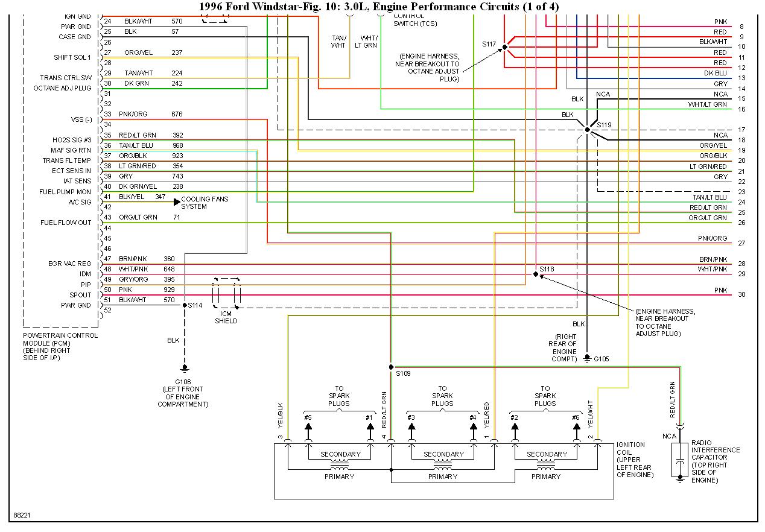Image resolution: width=765 pixels, height=532 pixels.
Task: Click the CONTROL SWITCH (TCS) label
Action: (x=415, y=20)
